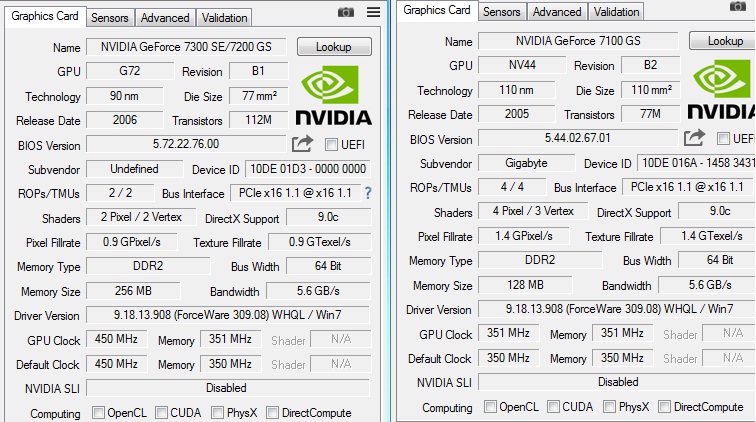Click NVIDIA SLI Disabled field in left window
The height and width of the screenshot is (422, 756).
tap(228, 388)
